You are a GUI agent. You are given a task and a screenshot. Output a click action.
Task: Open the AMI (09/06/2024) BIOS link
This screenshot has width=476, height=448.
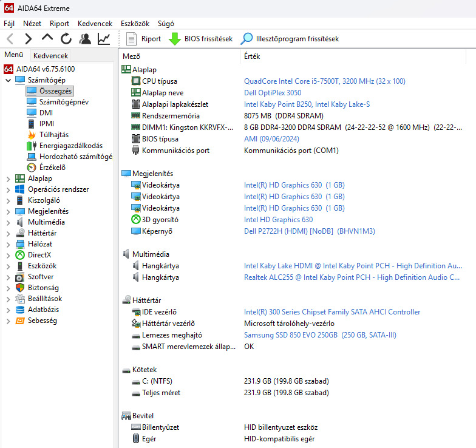(271, 139)
